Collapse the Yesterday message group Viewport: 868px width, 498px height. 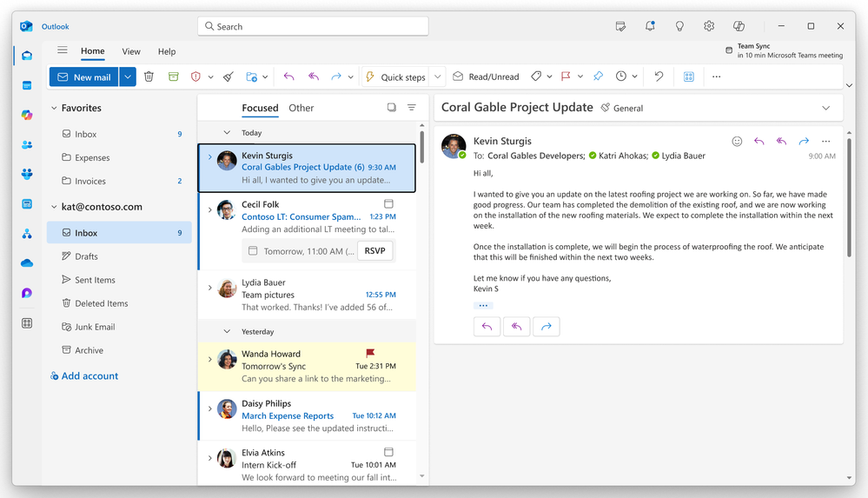tap(227, 331)
